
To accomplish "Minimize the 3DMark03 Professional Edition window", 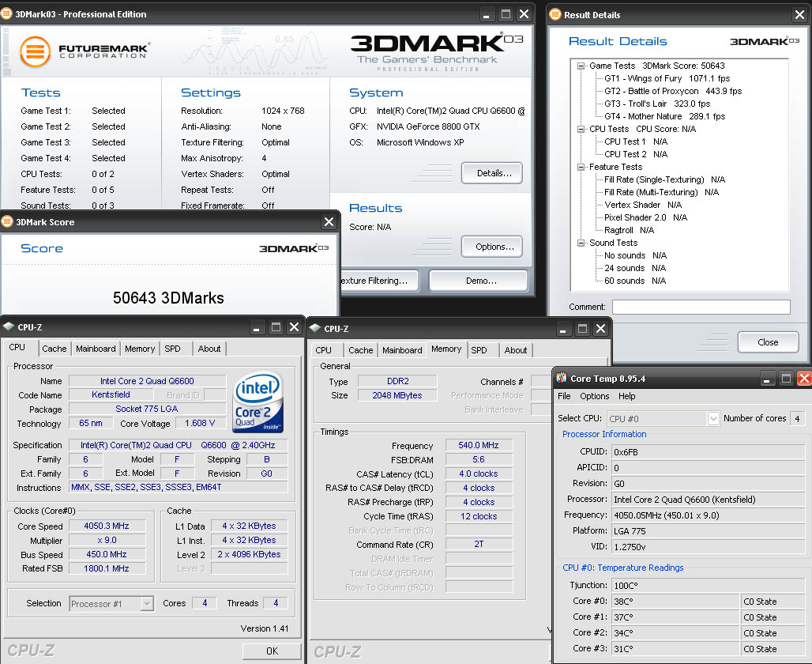I will click(x=486, y=14).
